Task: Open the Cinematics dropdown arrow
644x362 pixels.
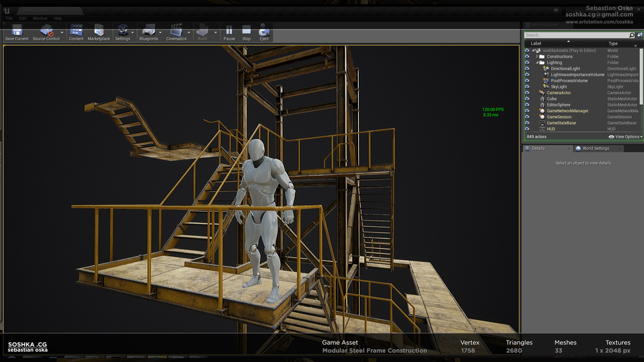Action: (x=189, y=33)
